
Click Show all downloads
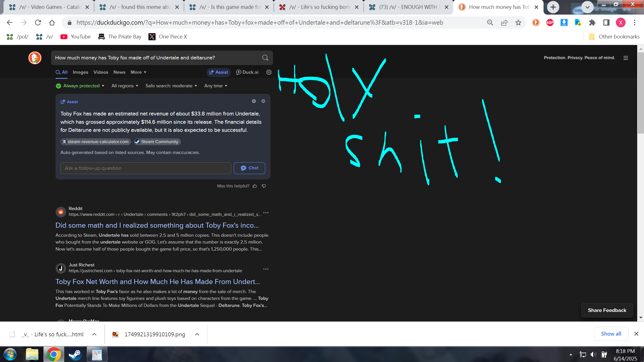point(611,334)
